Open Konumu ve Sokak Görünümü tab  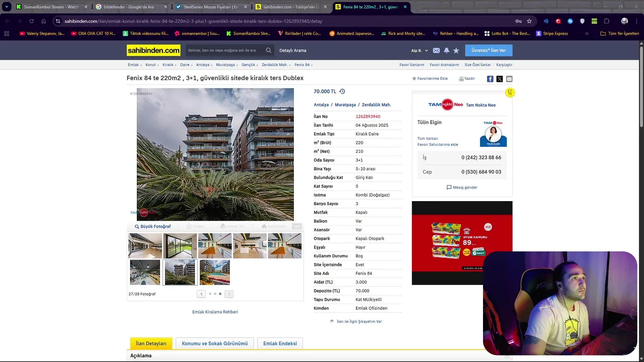click(x=215, y=343)
